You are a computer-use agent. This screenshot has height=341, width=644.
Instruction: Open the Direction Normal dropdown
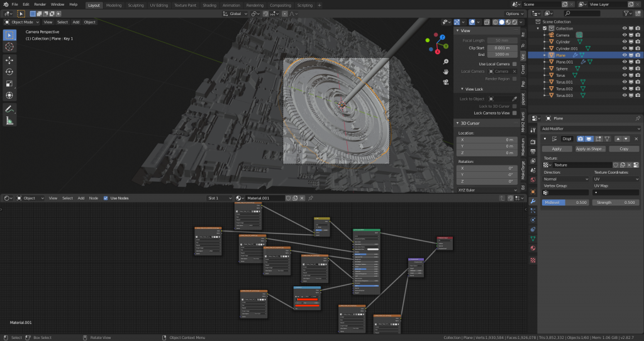pos(565,179)
